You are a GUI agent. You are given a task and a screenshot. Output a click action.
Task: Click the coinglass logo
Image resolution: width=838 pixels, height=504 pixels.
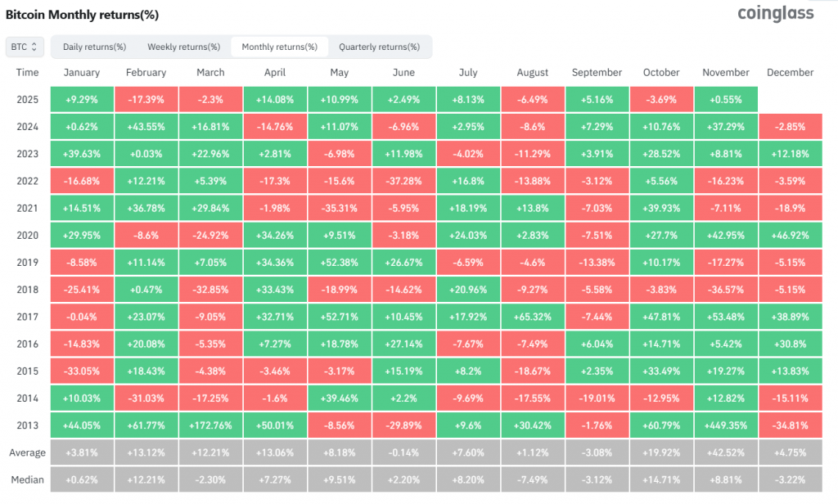(x=776, y=13)
